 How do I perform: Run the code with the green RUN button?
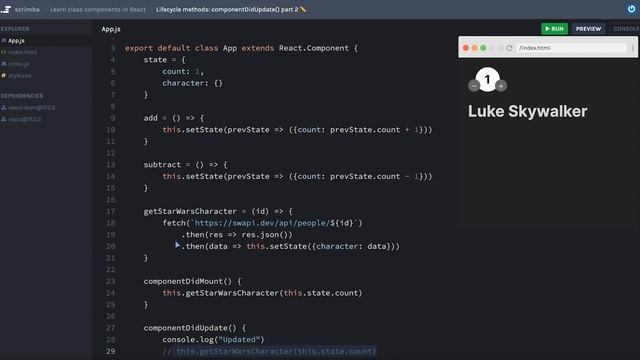(554, 29)
